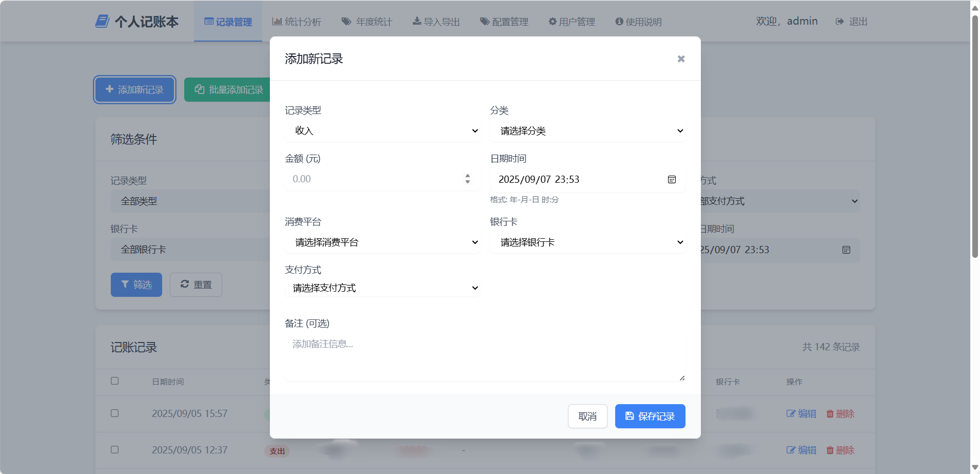This screenshot has width=980, height=474.
Task: Check the 2025/09/05 12:37 record checkbox
Action: pyautogui.click(x=115, y=450)
